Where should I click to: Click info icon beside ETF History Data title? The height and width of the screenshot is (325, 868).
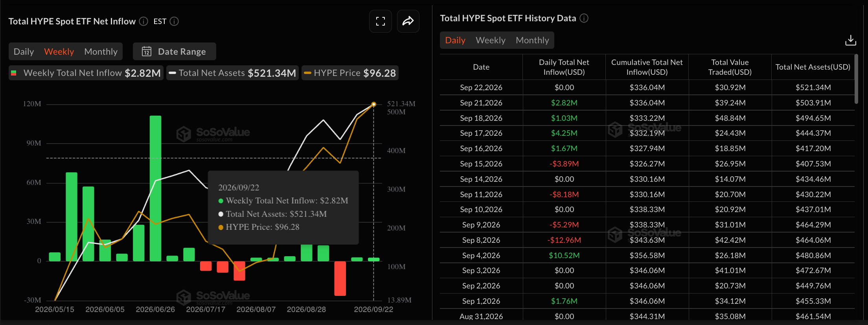[584, 18]
